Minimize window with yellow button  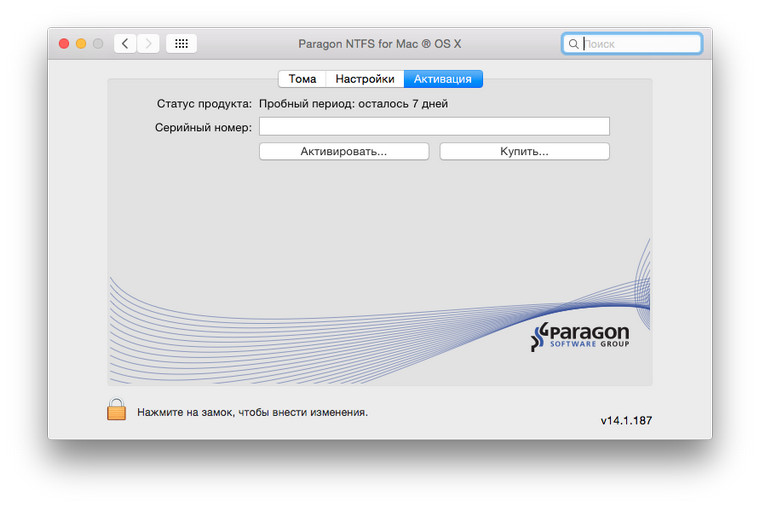pos(81,44)
